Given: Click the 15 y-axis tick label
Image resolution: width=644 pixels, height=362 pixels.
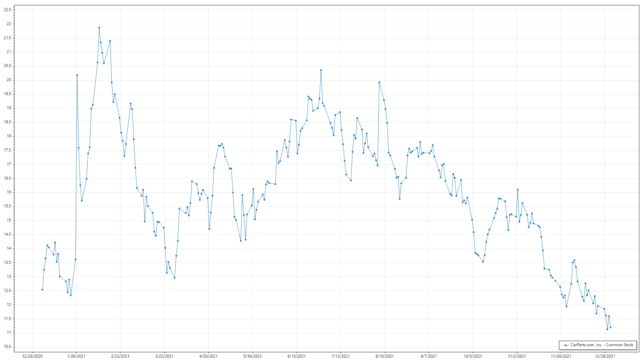Looking at the screenshot, I should click(9, 221).
